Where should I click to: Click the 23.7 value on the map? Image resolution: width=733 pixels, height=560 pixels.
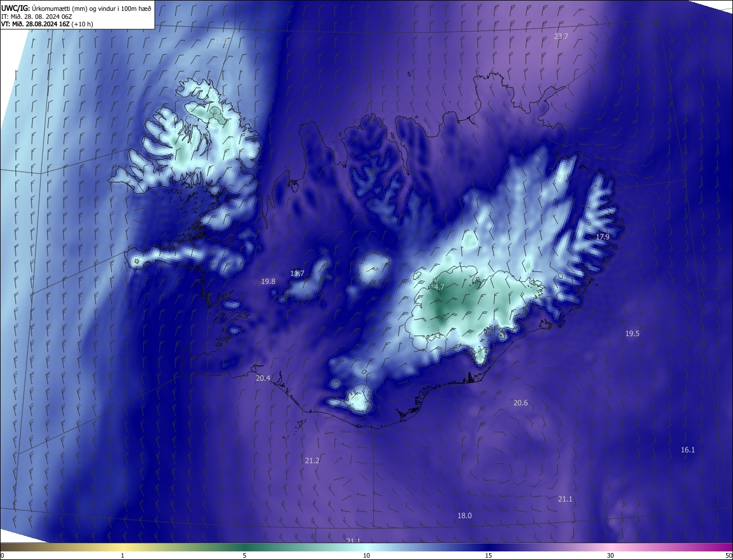pyautogui.click(x=561, y=36)
